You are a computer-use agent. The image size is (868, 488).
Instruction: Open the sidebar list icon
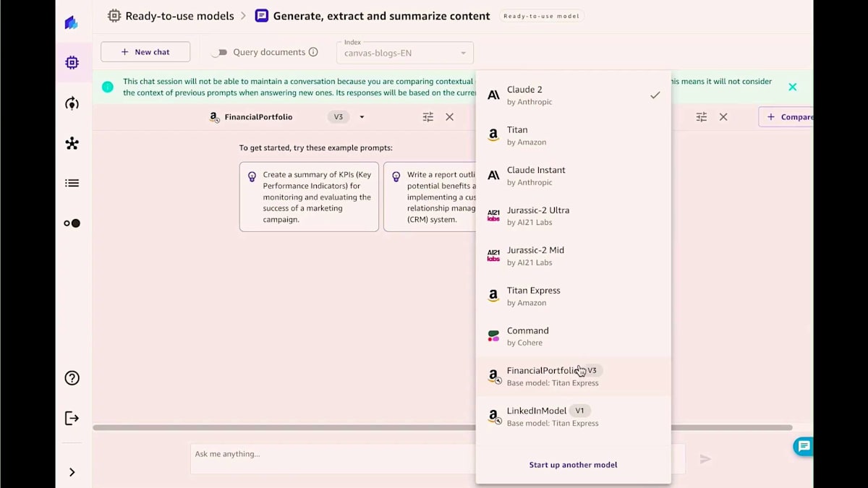(x=72, y=183)
